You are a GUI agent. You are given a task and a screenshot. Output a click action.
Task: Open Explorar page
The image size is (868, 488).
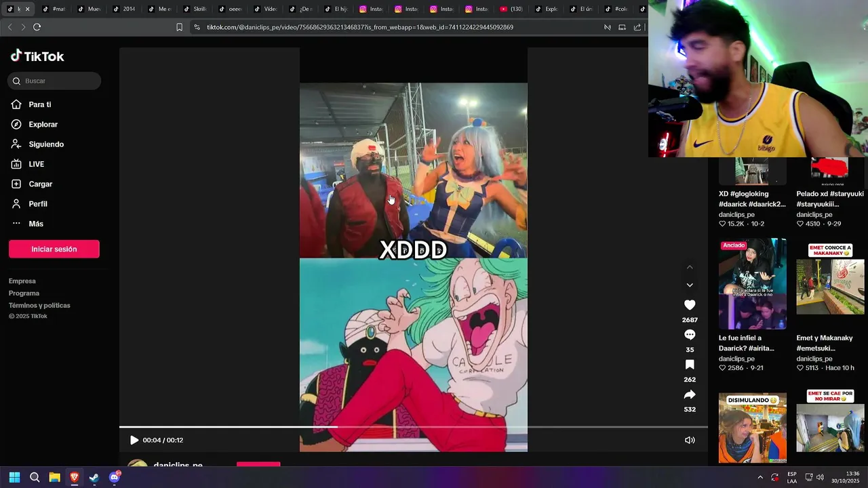click(x=43, y=125)
